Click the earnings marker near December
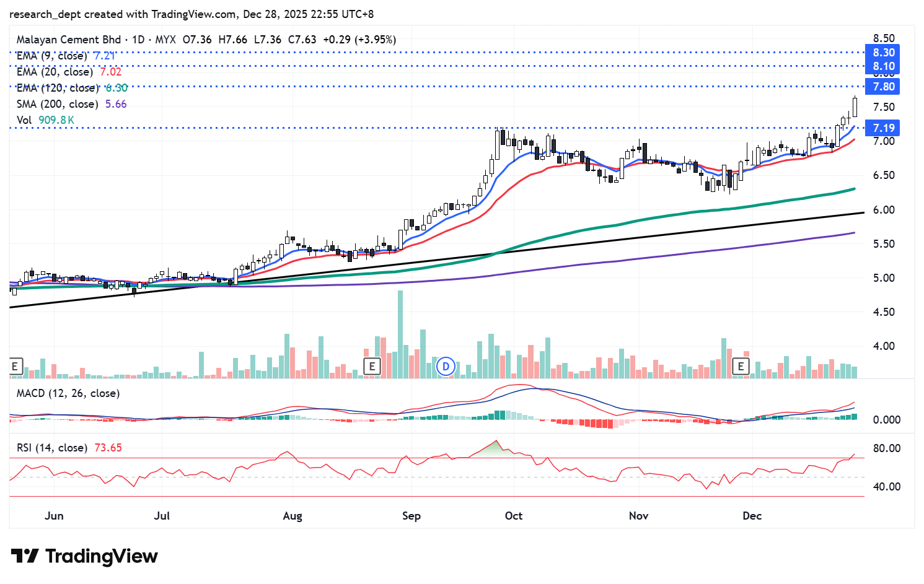The width and height of the screenshot is (924, 584). coord(741,366)
